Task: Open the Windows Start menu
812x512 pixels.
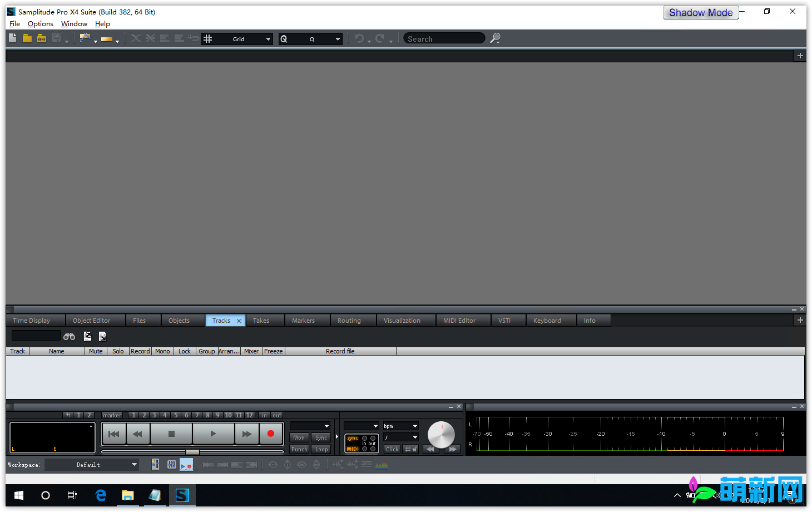Action: [x=18, y=495]
